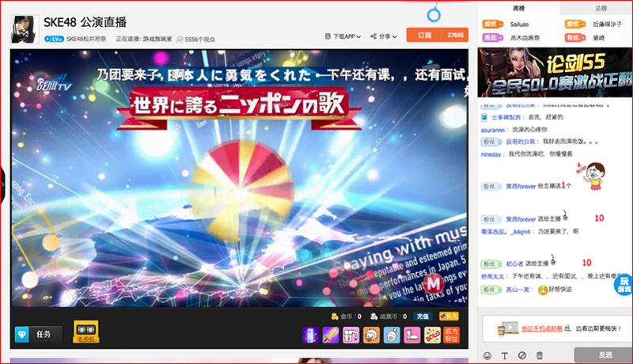Click chat username 桥岗太太
The width and height of the screenshot is (633, 364).
492,276
